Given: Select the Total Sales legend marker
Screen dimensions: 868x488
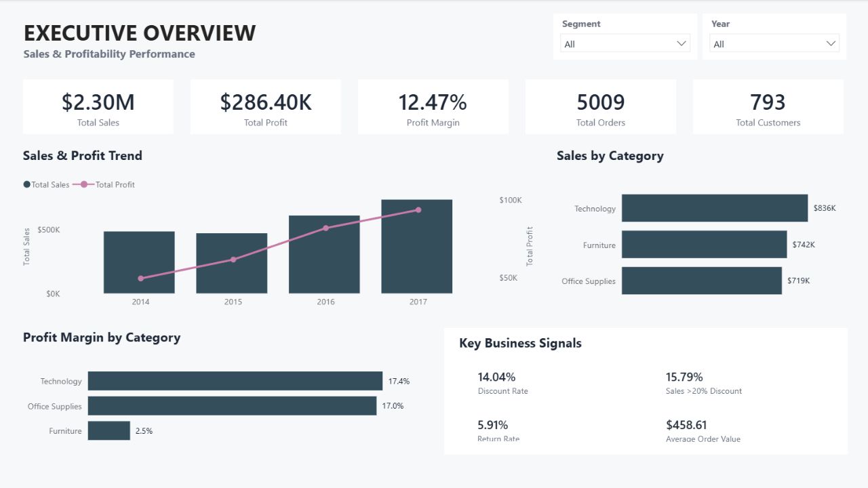Looking at the screenshot, I should point(27,184).
